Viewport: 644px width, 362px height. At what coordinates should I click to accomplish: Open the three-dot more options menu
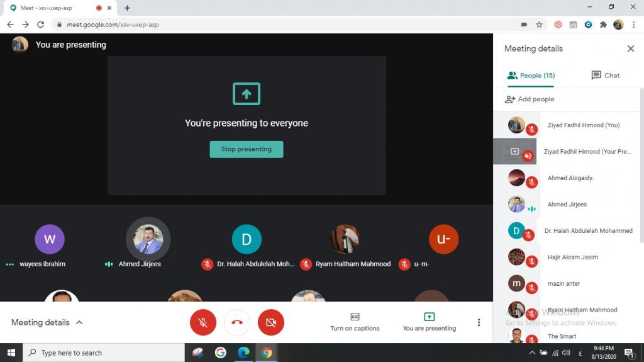tap(479, 322)
